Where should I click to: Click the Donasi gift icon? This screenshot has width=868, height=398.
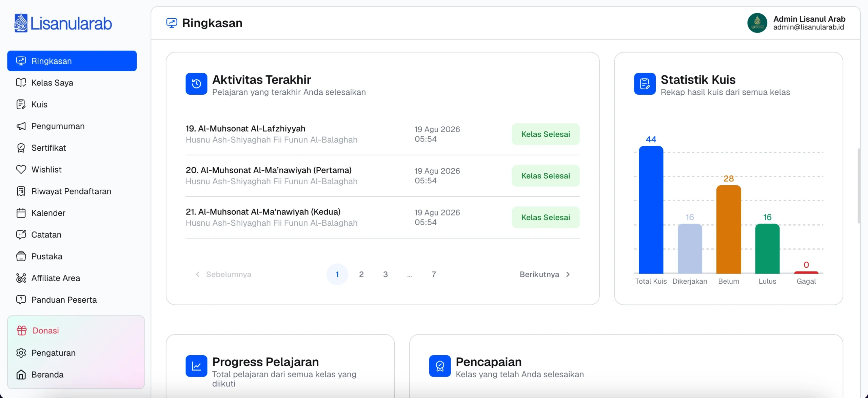coord(22,330)
